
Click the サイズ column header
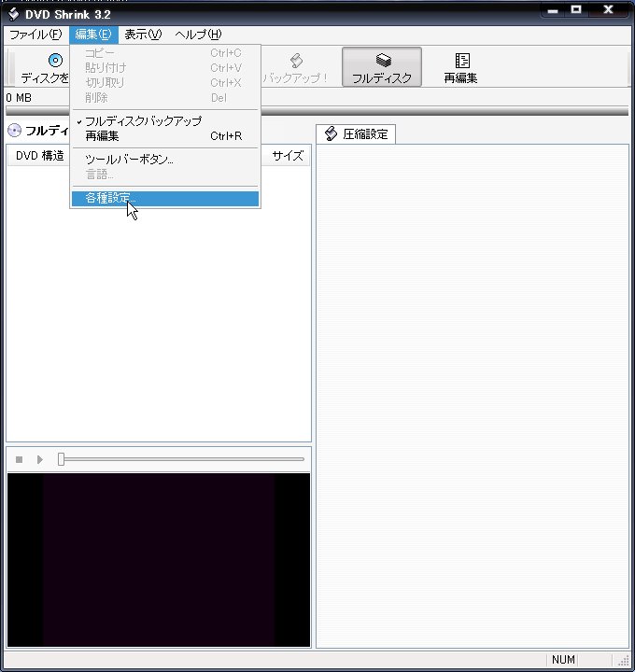coord(288,156)
